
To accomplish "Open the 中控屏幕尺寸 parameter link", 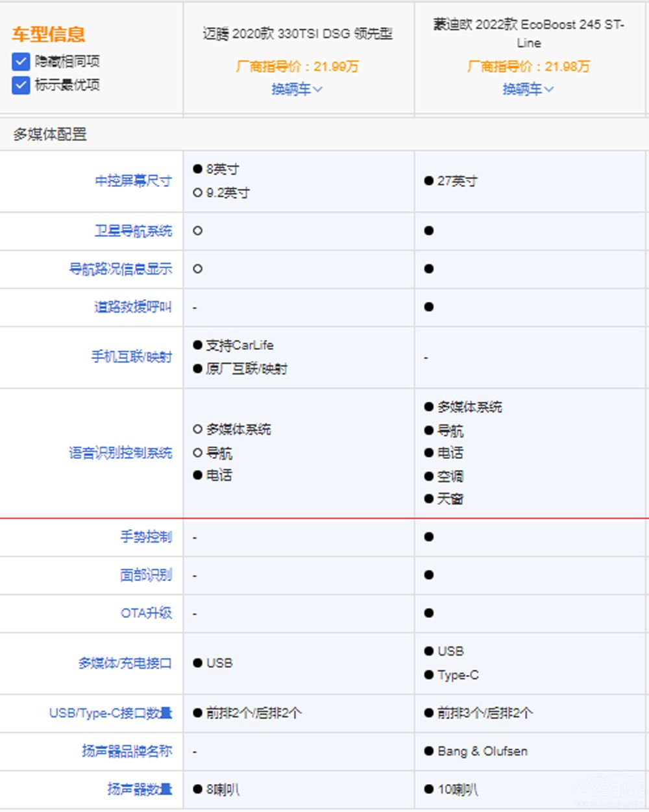I will pos(133,181).
